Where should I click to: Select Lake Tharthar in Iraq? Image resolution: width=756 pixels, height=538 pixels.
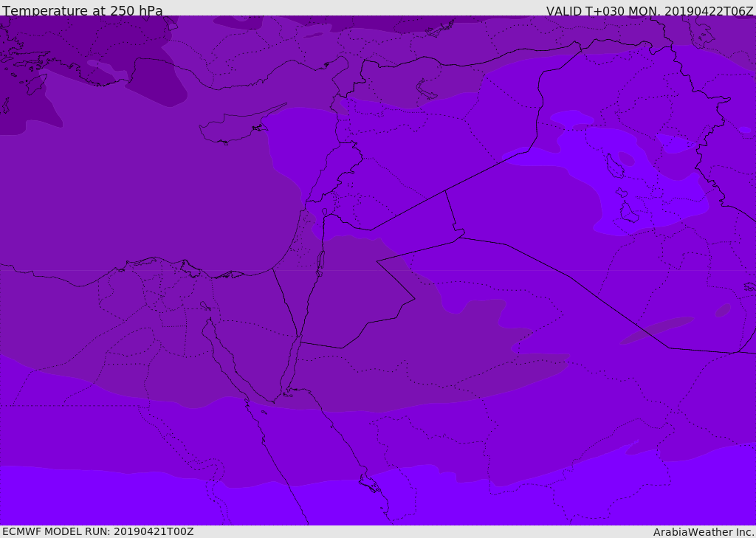pos(614,165)
